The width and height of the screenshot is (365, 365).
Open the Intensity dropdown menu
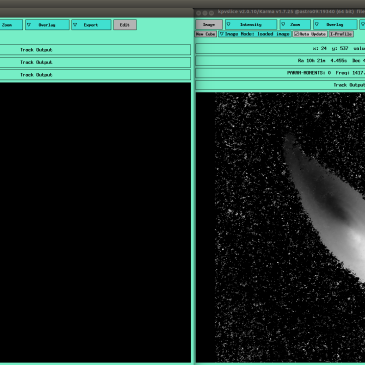click(x=251, y=25)
